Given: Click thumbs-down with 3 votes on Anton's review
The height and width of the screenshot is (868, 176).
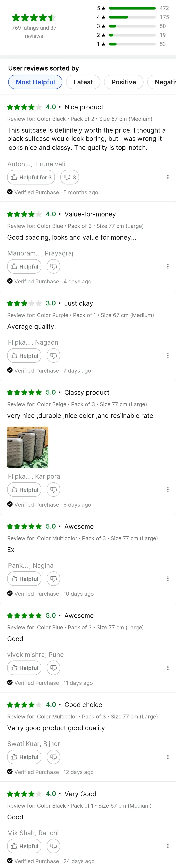Looking at the screenshot, I should (70, 177).
